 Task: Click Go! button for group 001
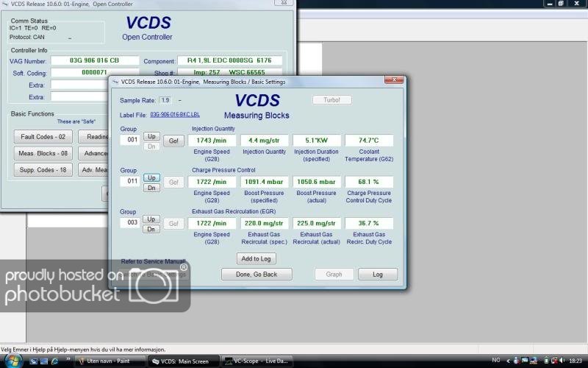pos(173,140)
